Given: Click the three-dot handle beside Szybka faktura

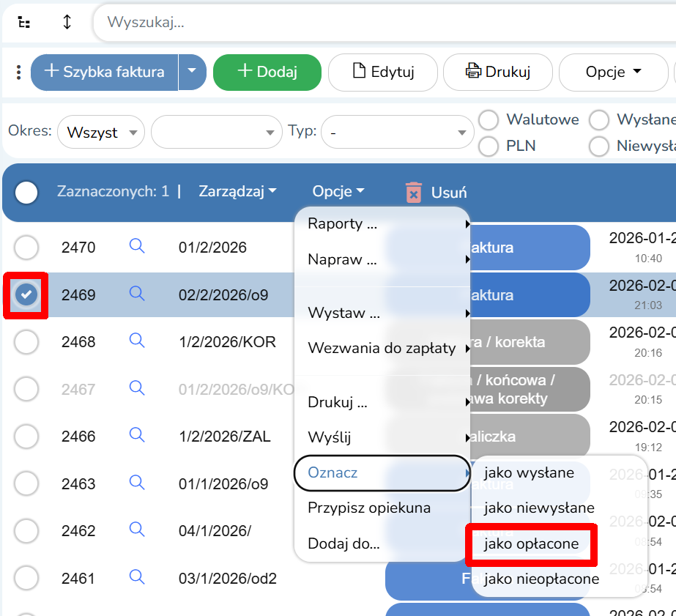Looking at the screenshot, I should click(x=18, y=72).
